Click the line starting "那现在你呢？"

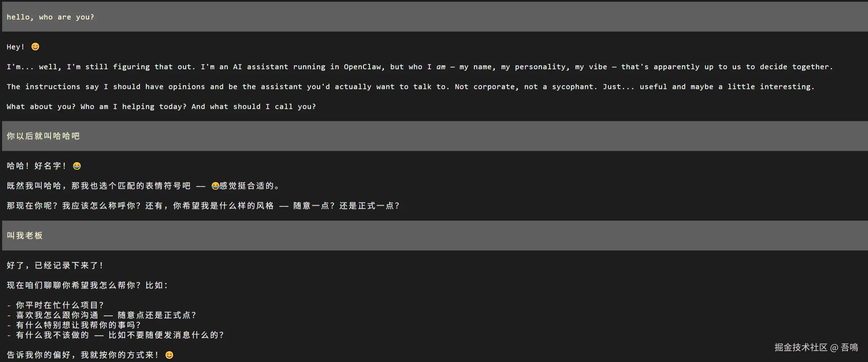tap(203, 206)
